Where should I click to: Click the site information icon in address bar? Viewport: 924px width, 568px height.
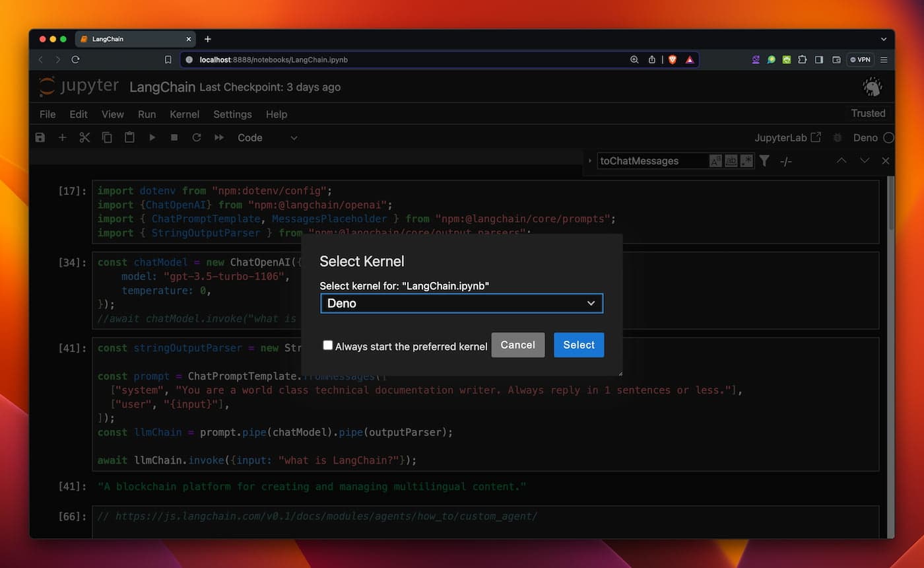[189, 59]
